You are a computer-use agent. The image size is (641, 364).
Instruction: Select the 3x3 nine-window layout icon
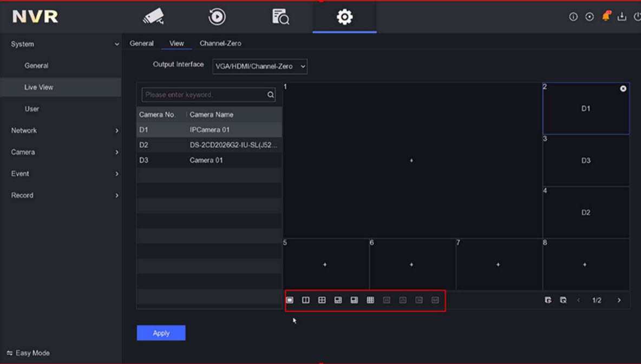pyautogui.click(x=370, y=300)
